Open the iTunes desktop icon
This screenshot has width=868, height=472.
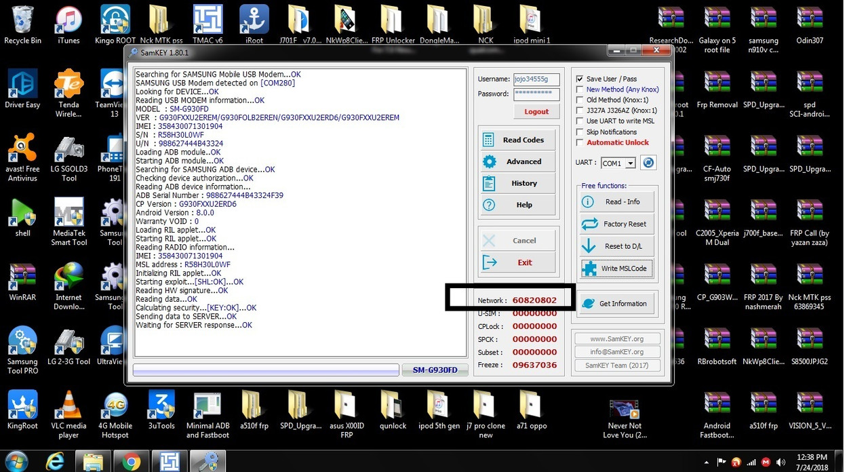point(68,25)
